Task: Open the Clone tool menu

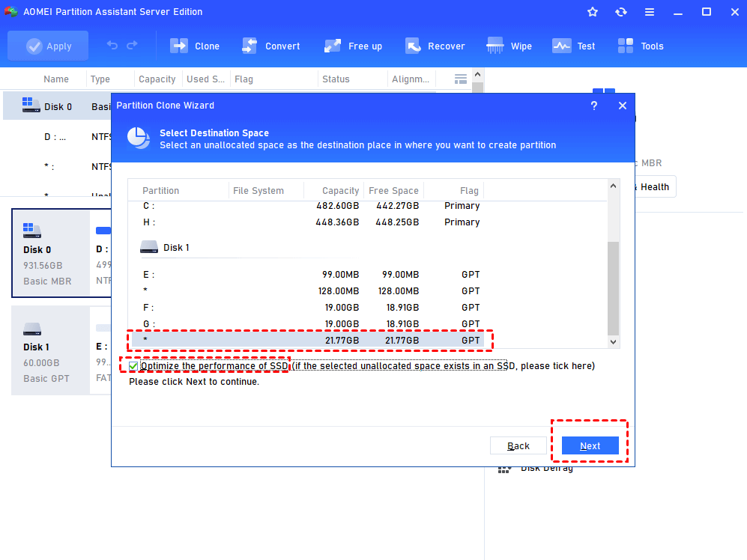Action: 194,46
